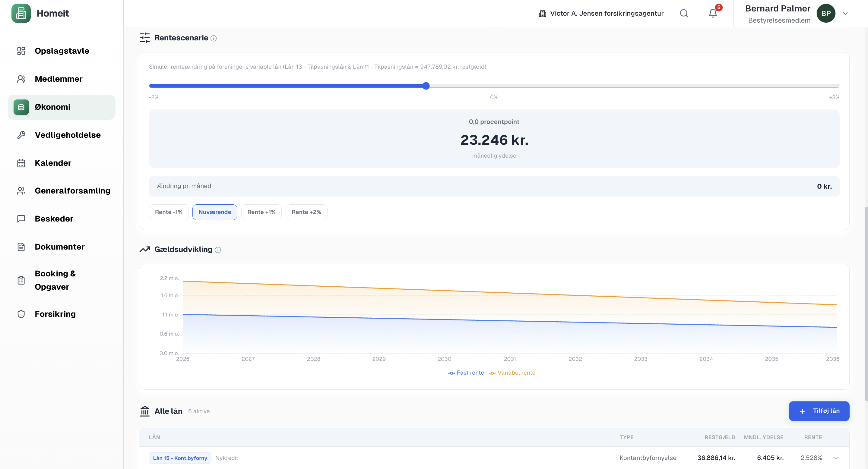This screenshot has width=868, height=469.
Task: Go to Dokumenter section
Action: pos(59,247)
